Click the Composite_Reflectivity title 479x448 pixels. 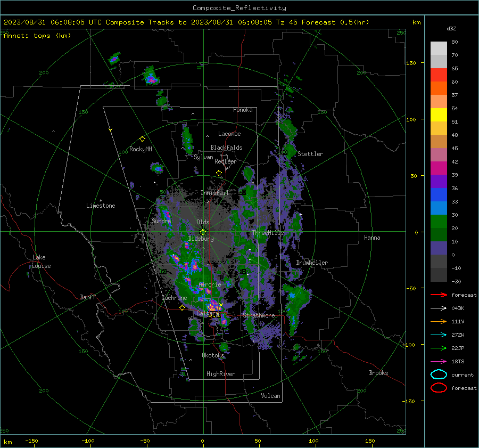click(x=240, y=8)
